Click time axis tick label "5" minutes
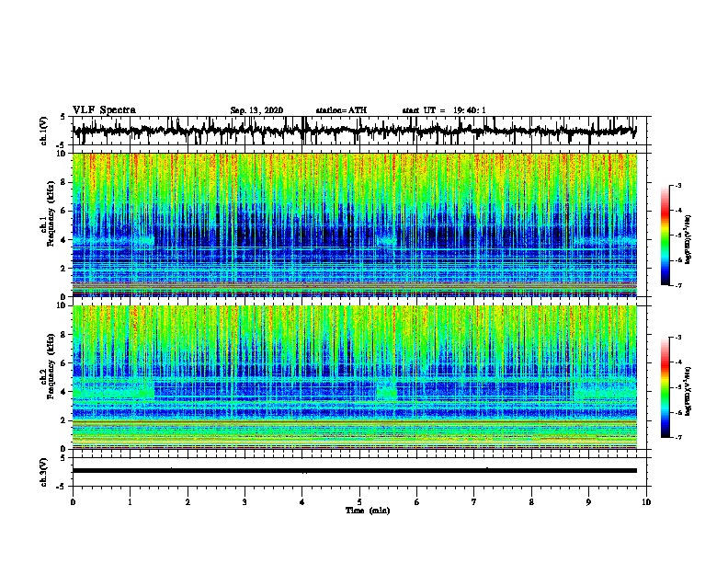The height and width of the screenshot is (563, 728). tap(359, 502)
